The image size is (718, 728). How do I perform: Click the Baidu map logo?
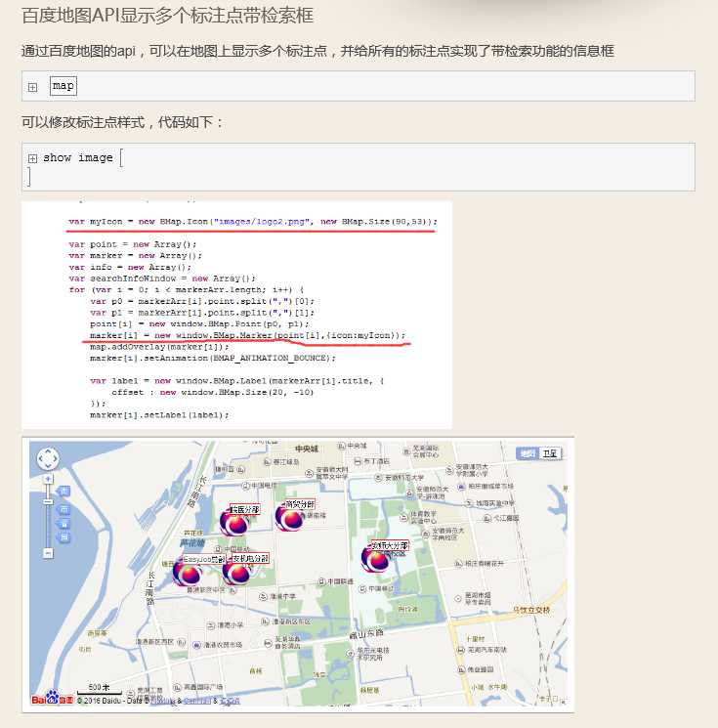click(53, 697)
